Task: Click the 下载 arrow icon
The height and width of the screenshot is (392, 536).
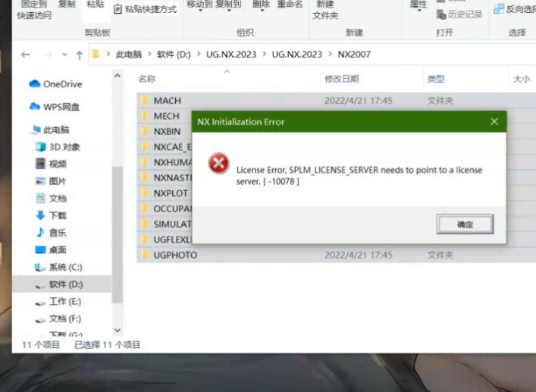Action: click(40, 215)
